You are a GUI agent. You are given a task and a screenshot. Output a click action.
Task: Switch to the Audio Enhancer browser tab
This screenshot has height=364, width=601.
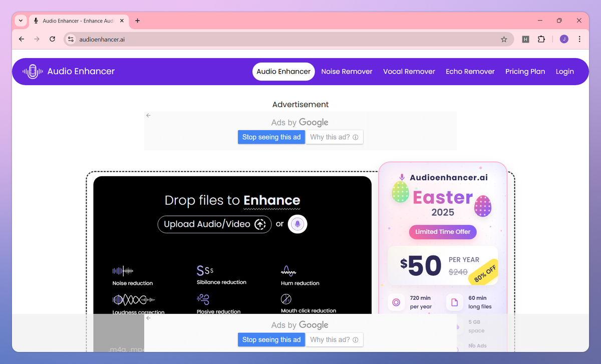point(79,21)
